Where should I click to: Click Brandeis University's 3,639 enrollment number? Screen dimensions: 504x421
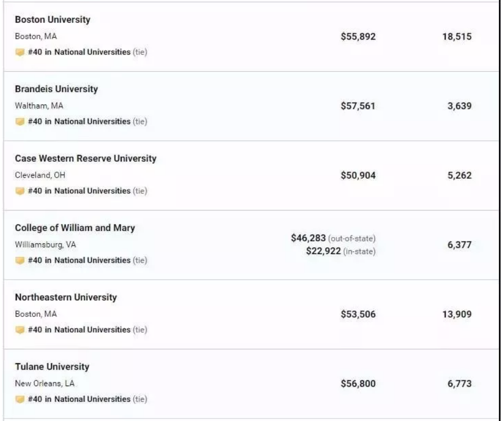[x=459, y=105]
